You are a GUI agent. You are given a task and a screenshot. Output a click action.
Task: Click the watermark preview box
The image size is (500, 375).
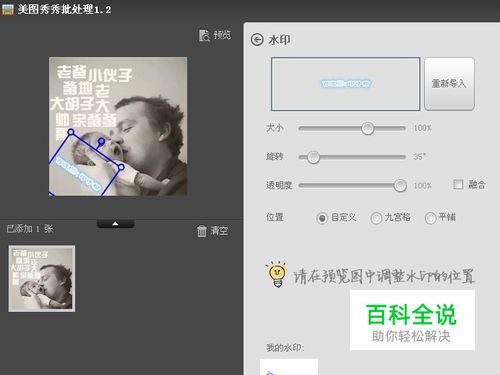[x=345, y=84]
